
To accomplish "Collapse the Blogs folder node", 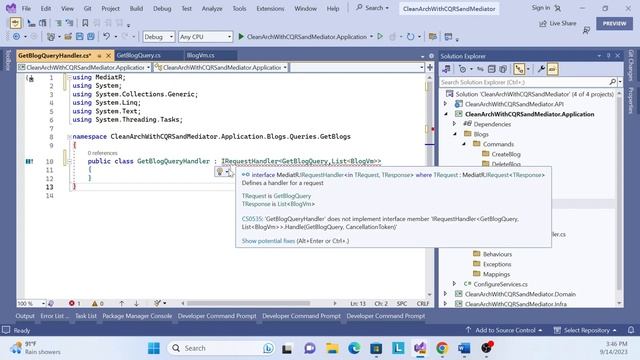I will 454,134.
